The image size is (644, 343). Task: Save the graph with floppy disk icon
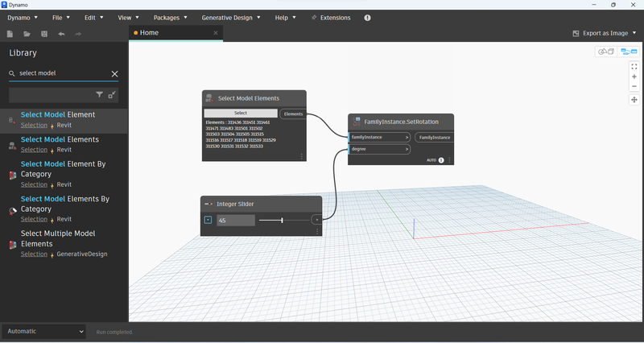click(x=44, y=34)
